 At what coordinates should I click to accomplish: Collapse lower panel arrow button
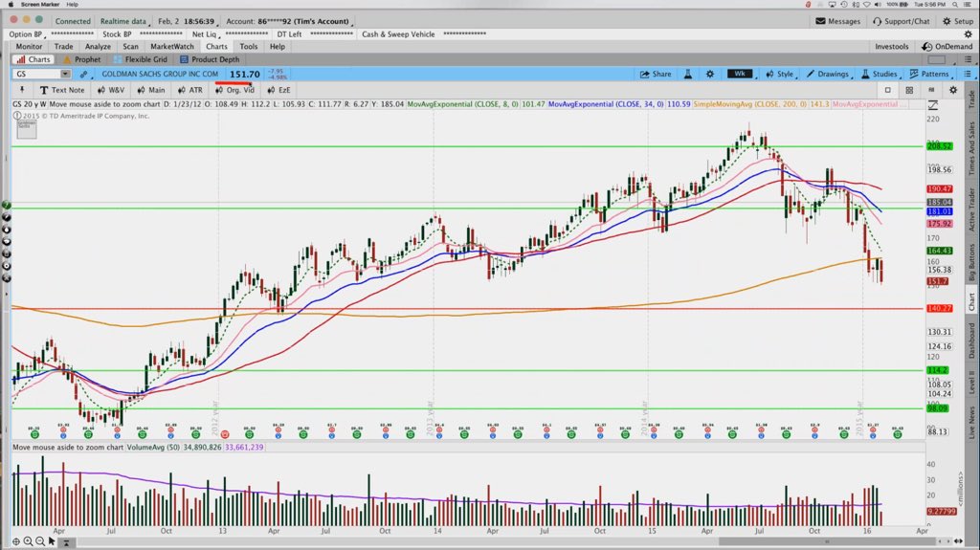[x=66, y=542]
